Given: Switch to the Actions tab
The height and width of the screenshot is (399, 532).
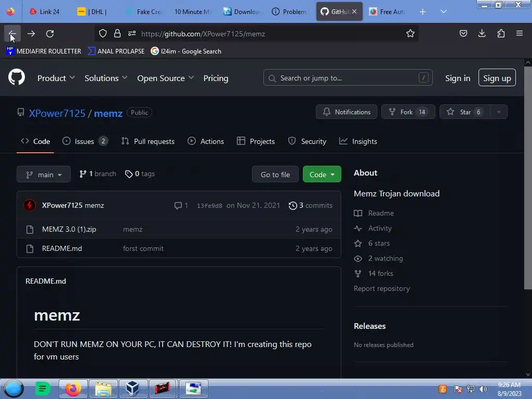Looking at the screenshot, I should (x=206, y=141).
